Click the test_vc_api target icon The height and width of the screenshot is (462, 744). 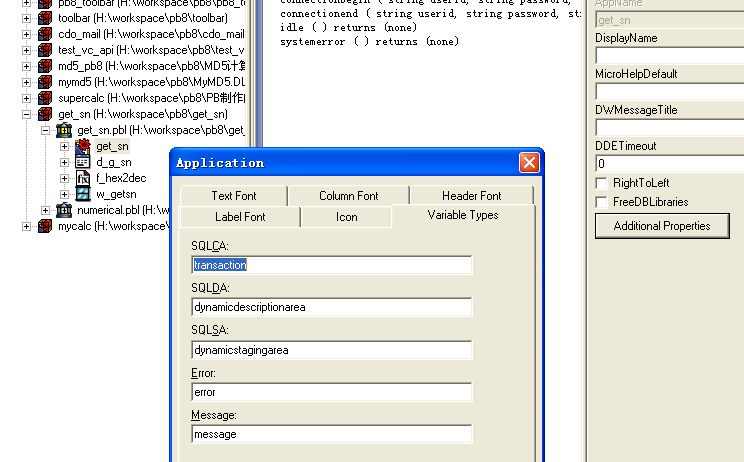[45, 50]
